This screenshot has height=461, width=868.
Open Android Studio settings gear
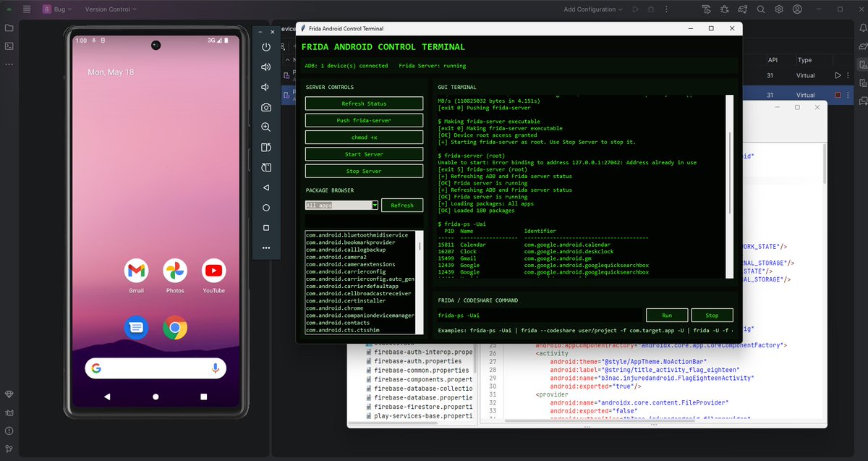779,9
